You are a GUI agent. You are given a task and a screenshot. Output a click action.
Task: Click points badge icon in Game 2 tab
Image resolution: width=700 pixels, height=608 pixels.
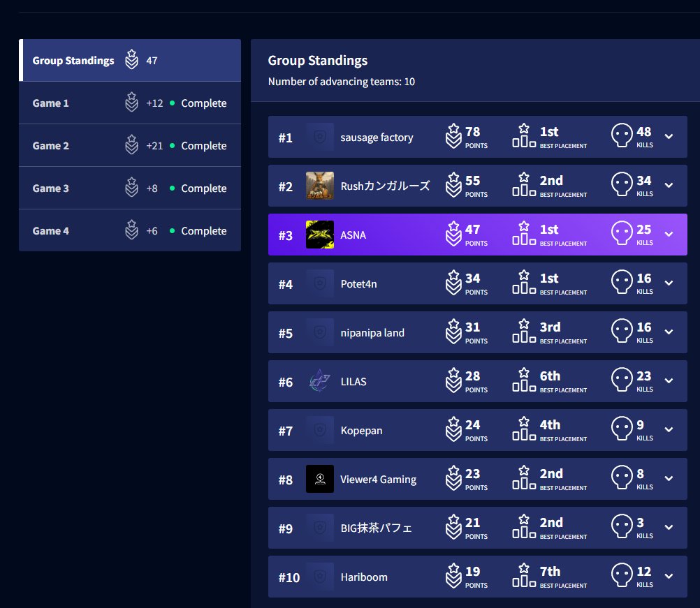131,144
